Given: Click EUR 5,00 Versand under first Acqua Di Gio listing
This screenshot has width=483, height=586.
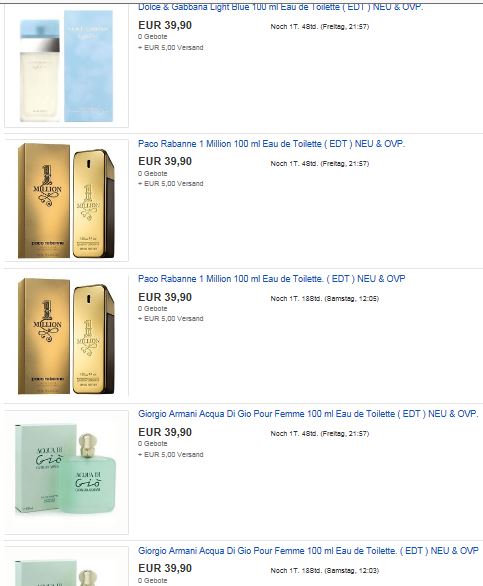Looking at the screenshot, I should point(170,455).
